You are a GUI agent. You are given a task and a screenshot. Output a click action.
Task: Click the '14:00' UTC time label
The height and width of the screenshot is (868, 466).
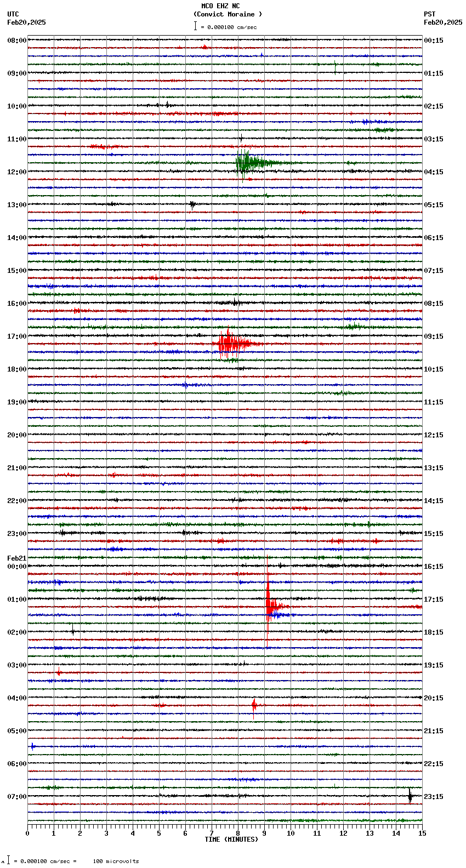pyautogui.click(x=16, y=238)
